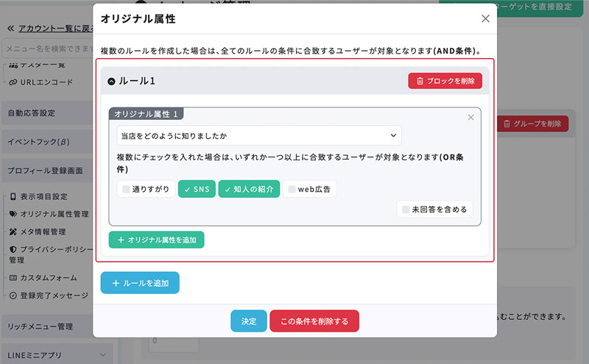Open オリジナル属性管理 in the sidebar
The width and height of the screenshot is (589, 364).
coord(53,214)
